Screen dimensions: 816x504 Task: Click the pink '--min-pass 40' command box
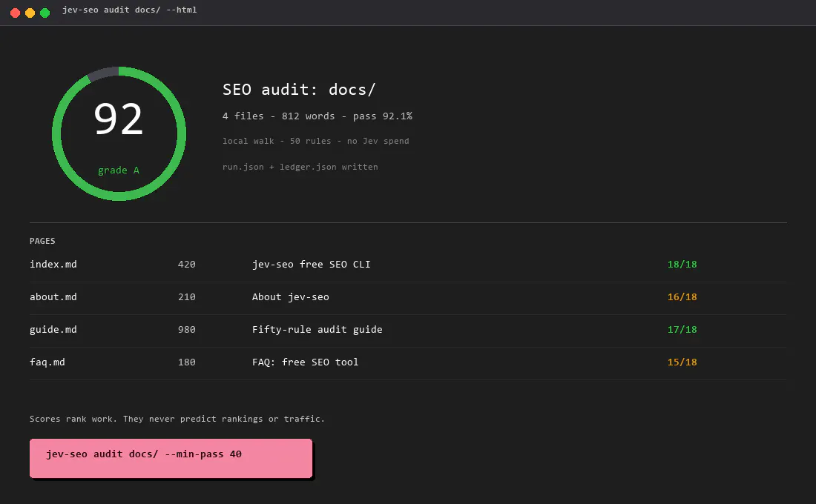pos(171,458)
